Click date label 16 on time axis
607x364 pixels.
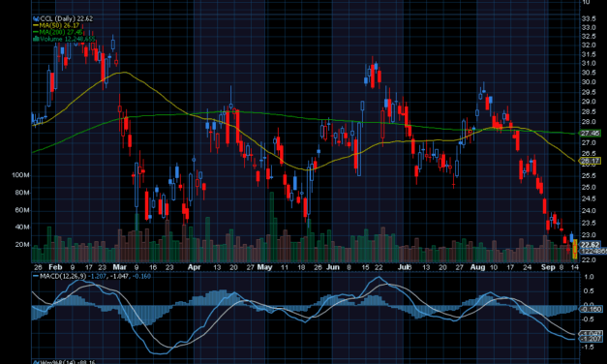pos(153,267)
